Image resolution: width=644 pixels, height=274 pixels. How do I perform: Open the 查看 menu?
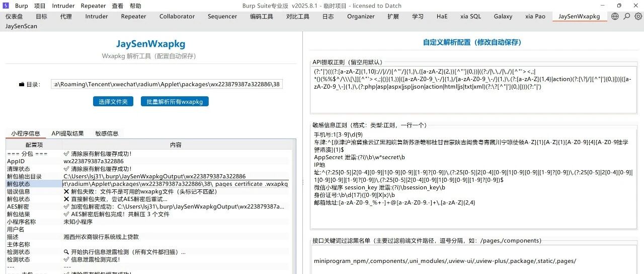coord(117,6)
